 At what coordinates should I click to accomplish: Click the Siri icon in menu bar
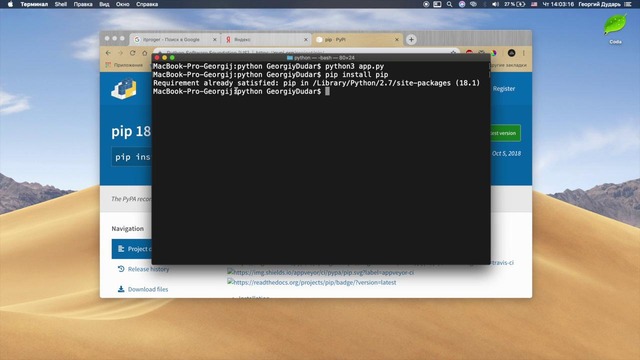click(x=462, y=4)
